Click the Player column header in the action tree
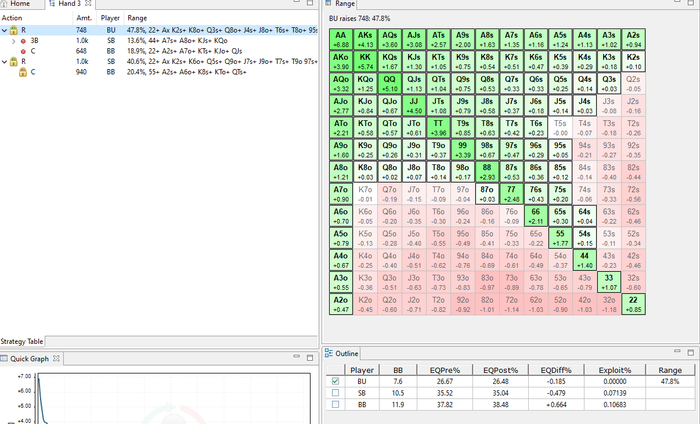 (110, 18)
